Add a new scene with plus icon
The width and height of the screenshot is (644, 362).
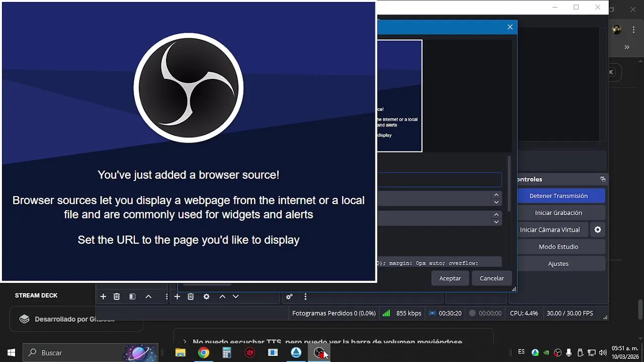click(x=103, y=297)
